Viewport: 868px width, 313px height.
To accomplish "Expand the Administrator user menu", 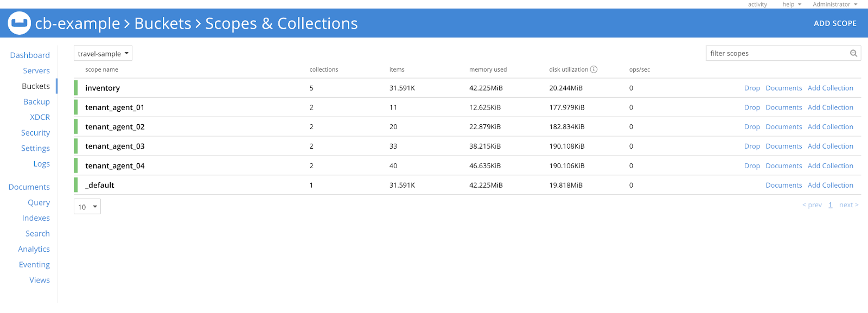I will (834, 4).
